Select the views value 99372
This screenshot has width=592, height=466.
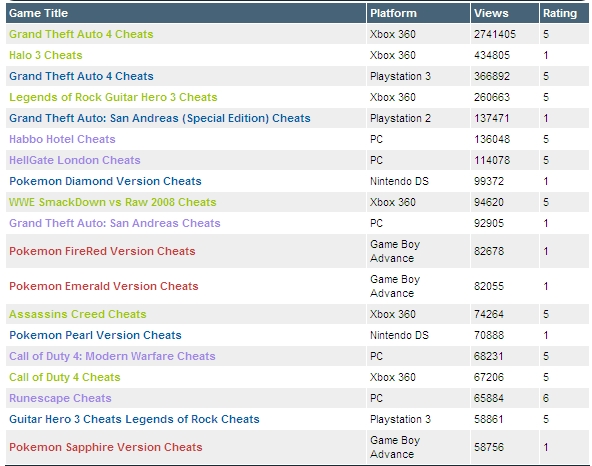click(x=489, y=181)
